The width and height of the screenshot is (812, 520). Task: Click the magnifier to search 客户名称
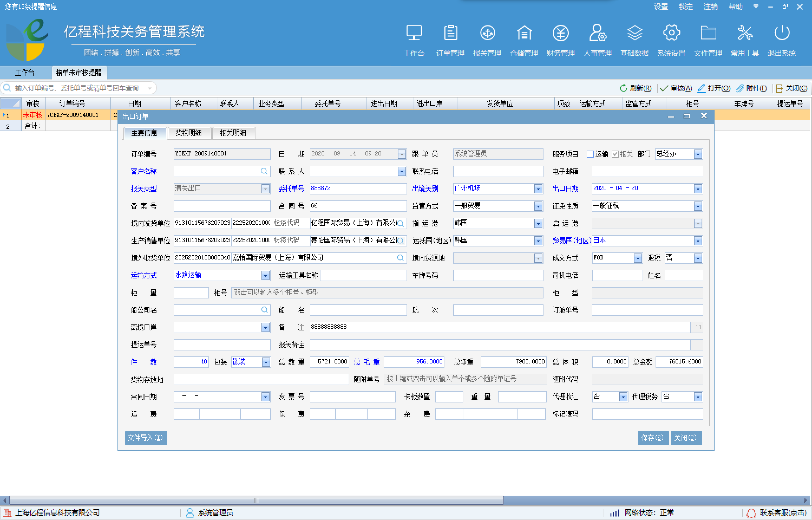pyautogui.click(x=264, y=171)
